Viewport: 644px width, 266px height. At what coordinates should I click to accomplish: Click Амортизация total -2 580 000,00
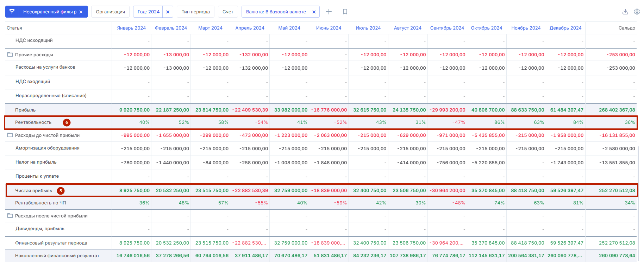[x=619, y=149]
